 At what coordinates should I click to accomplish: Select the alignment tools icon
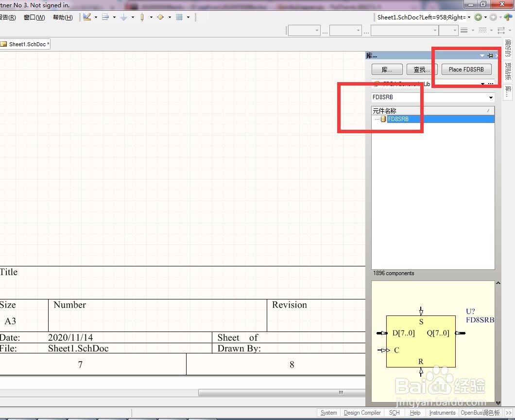(105, 17)
